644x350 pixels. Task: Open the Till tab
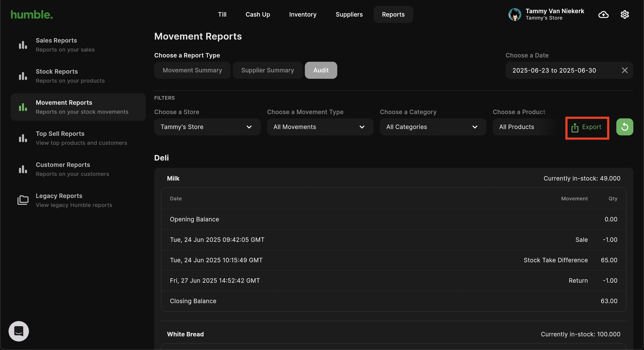click(222, 14)
